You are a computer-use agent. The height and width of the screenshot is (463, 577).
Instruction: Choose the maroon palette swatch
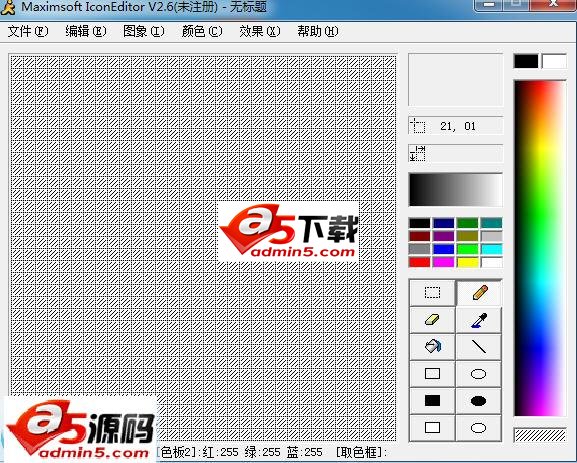pyautogui.click(x=420, y=236)
